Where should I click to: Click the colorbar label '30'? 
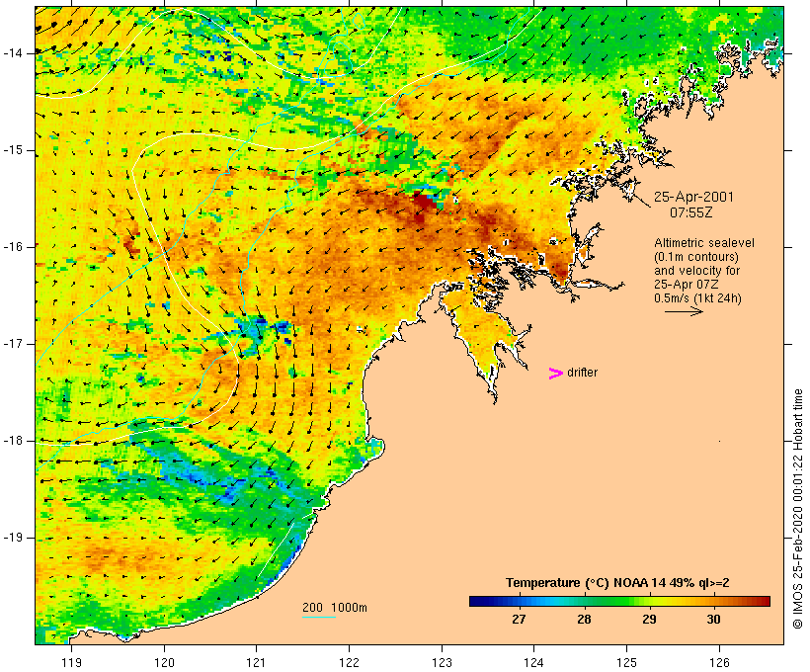point(713,619)
